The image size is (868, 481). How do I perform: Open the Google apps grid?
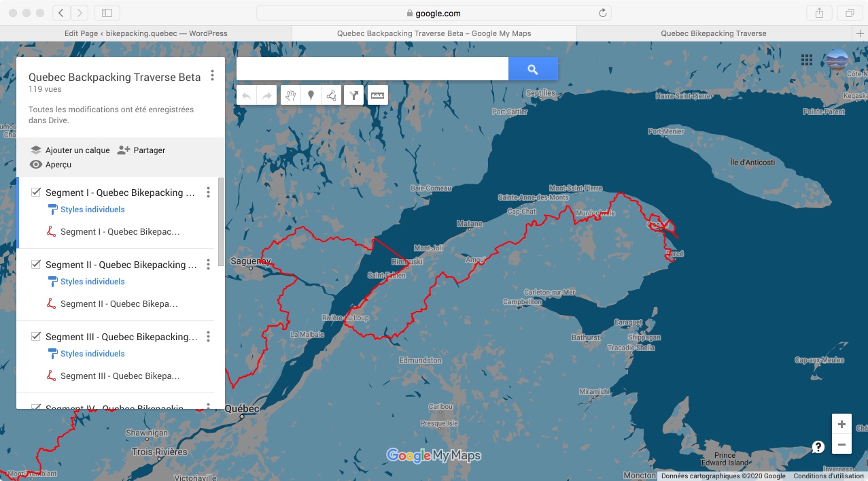tap(807, 60)
